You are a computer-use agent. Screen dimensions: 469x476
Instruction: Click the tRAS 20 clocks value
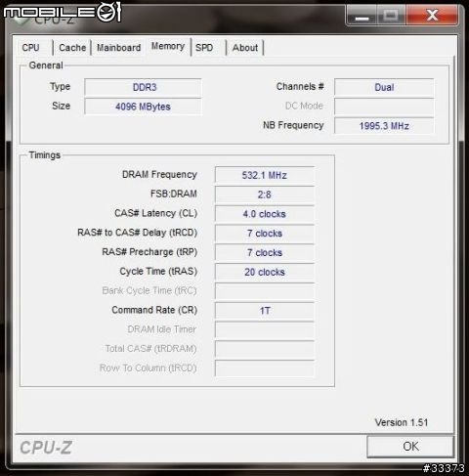click(x=265, y=272)
